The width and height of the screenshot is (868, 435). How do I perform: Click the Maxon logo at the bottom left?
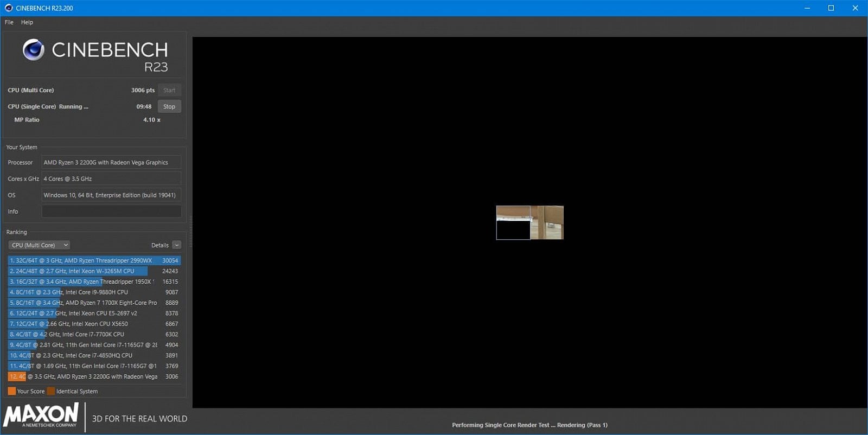[41, 416]
